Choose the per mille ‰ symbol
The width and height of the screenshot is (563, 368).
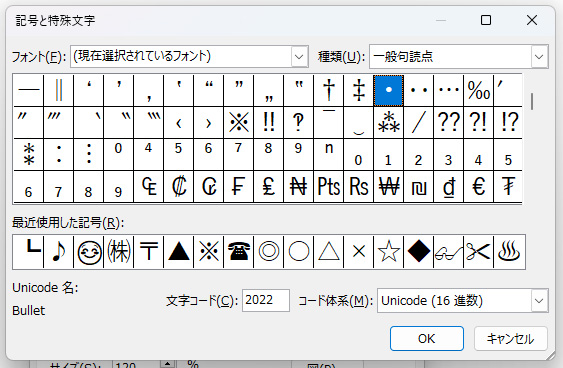[x=479, y=90]
